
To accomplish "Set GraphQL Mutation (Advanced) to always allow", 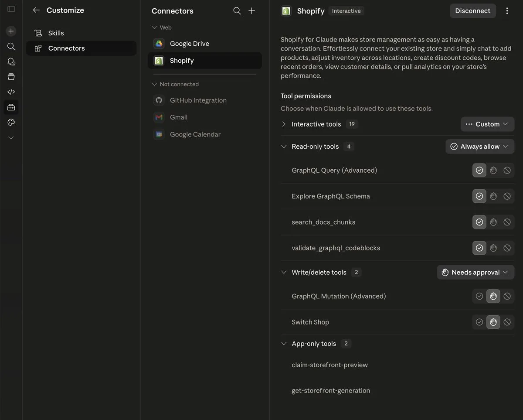I will (x=479, y=296).
